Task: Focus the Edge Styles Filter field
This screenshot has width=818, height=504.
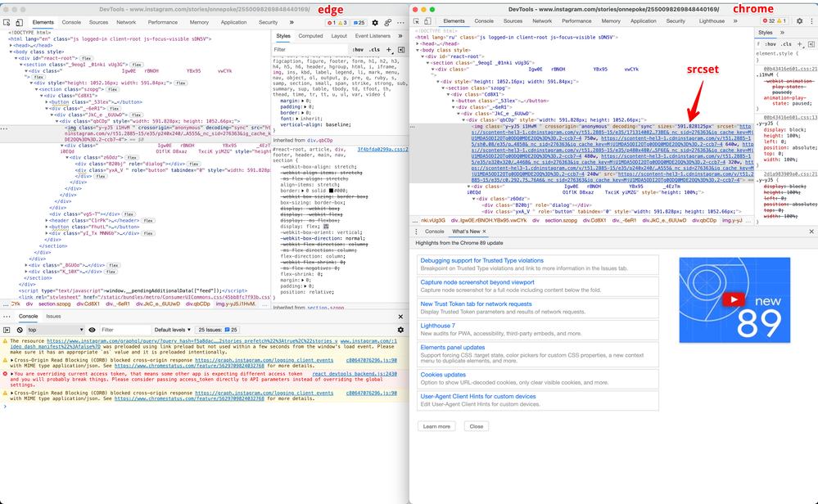Action: click(x=310, y=50)
